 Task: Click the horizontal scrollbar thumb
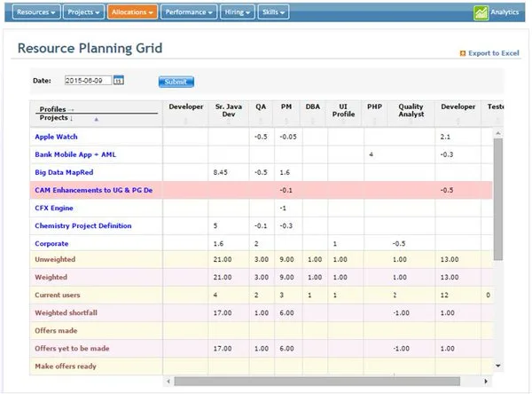[317, 381]
